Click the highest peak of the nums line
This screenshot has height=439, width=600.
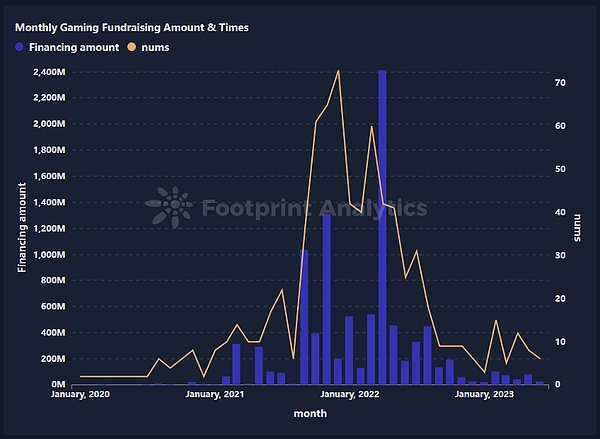[x=338, y=71]
